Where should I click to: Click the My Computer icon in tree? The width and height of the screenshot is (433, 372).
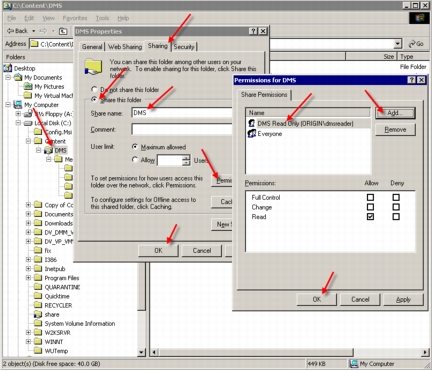tap(18, 105)
